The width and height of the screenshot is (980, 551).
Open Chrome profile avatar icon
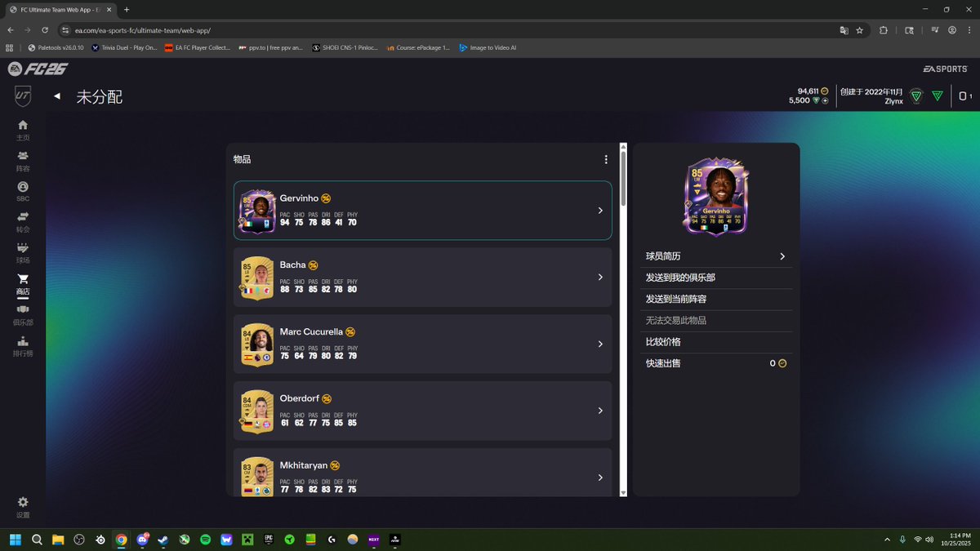click(952, 30)
